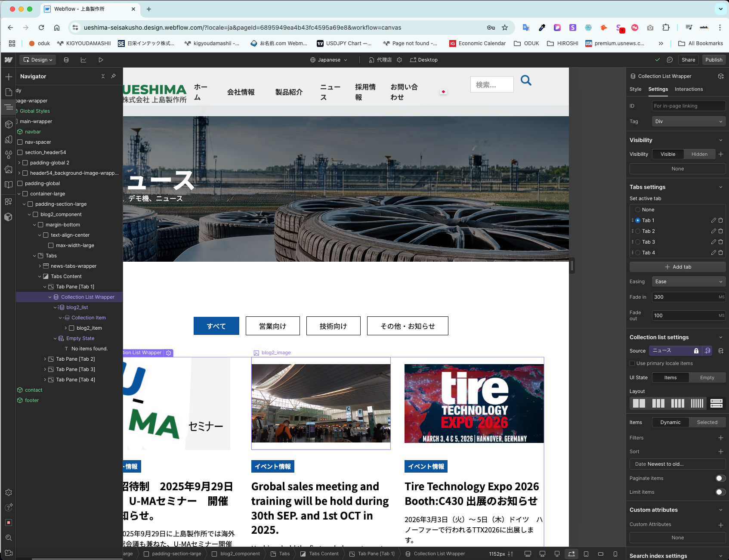729x560 pixels.
Task: Open Collection List Wrapper settings gear on canvas
Action: click(169, 353)
